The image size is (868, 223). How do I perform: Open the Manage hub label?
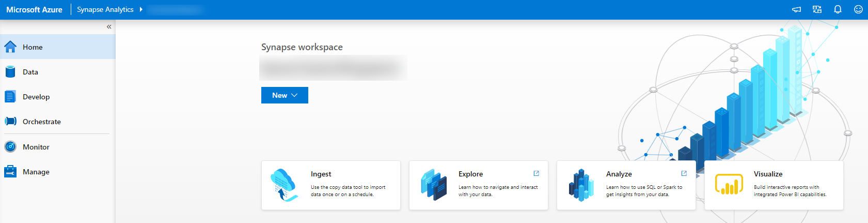[36, 172]
